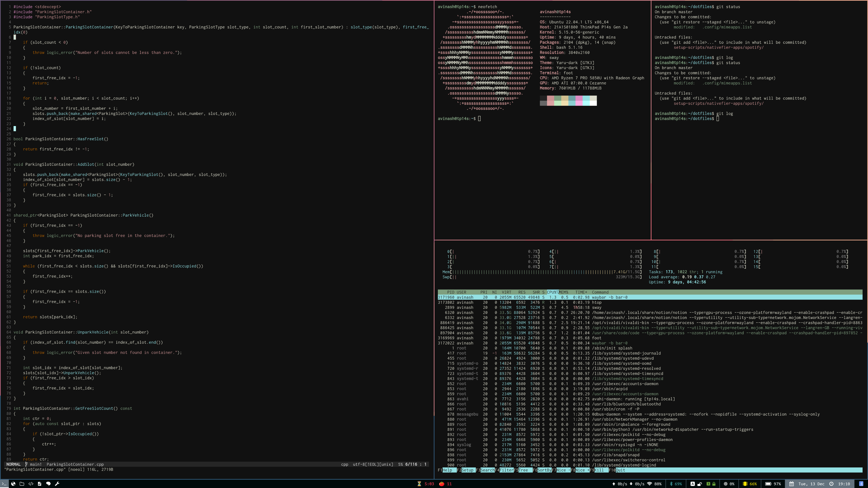Image resolution: width=868 pixels, height=488 pixels.
Task: Click the tomato pomodoro counter icon
Action: [441, 484]
